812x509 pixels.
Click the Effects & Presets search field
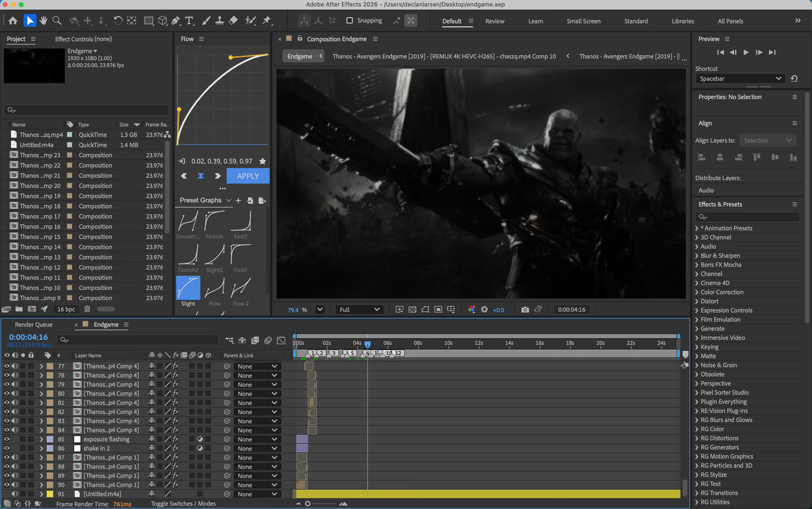tap(747, 217)
